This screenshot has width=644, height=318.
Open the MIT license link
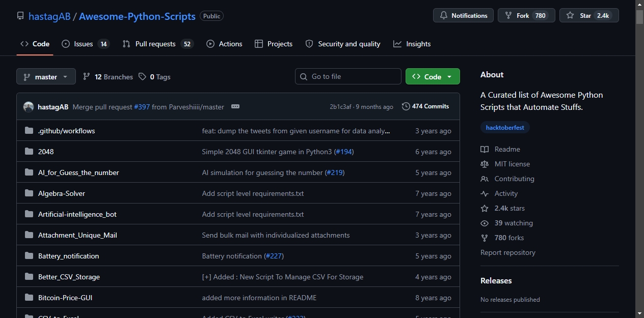tap(505, 164)
